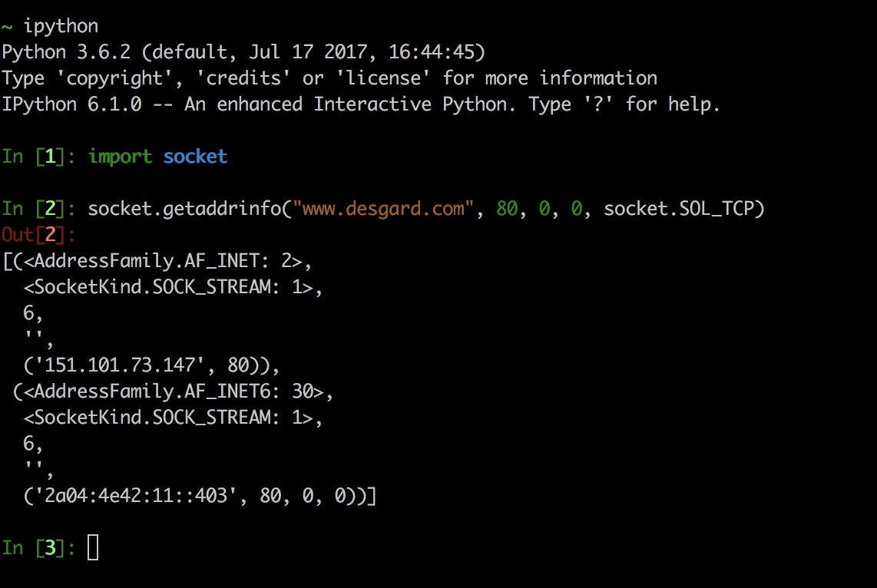Click the IPv4 address '151.101.73.147'
The width and height of the screenshot is (877, 588).
pos(119,365)
